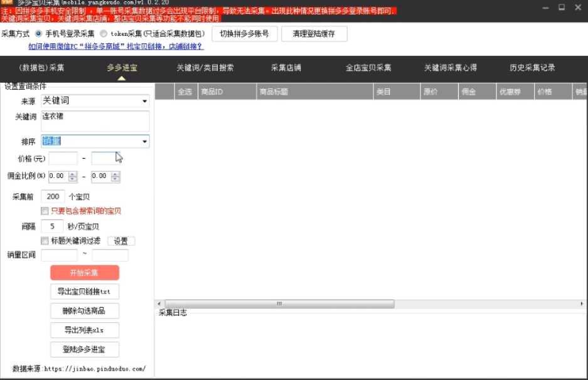Open the 关键词/类目搜索 tab
Image resolution: width=588 pixels, height=380 pixels.
(205, 68)
